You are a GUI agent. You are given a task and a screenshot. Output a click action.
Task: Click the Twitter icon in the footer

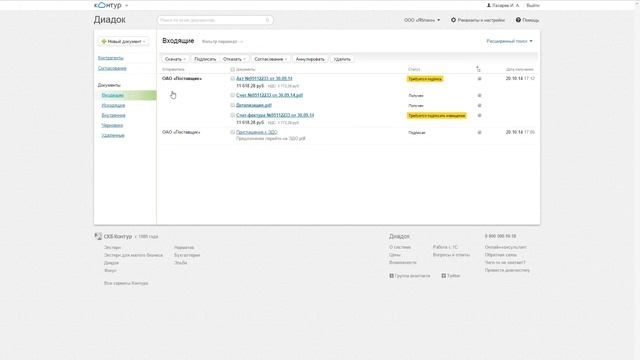coord(444,276)
